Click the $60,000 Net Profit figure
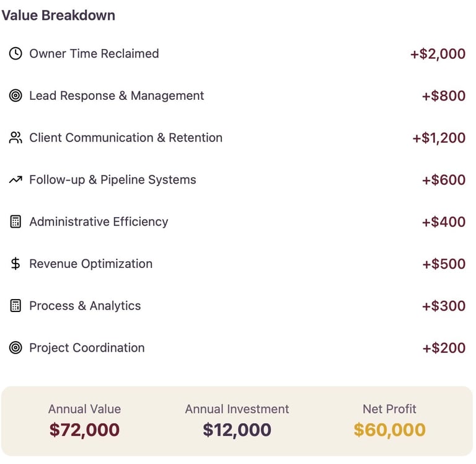476x464 pixels. click(x=389, y=429)
